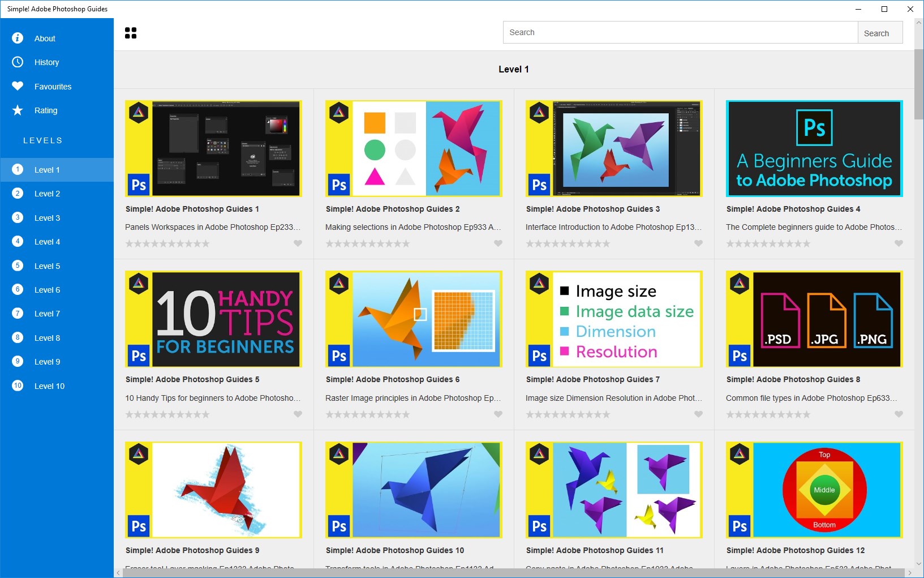The width and height of the screenshot is (924, 578).
Task: Click the Level 8 number badge
Action: coord(18,337)
